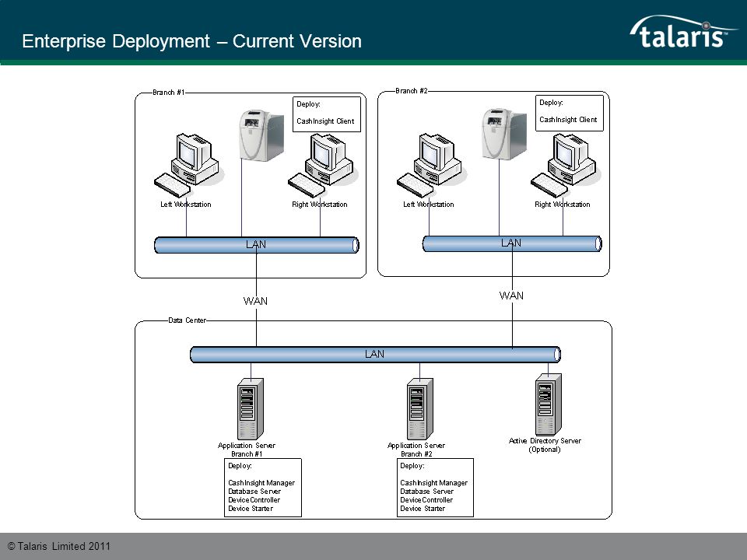Select 'CashInsight Manager' under Application Server Branch #1
Image resolution: width=747 pixels, height=560 pixels.
(x=261, y=483)
